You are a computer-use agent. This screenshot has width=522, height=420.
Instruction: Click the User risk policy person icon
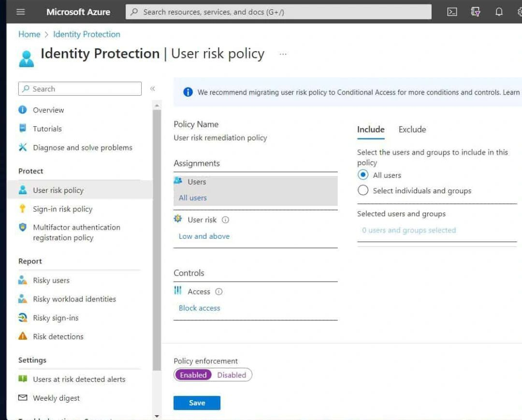point(22,190)
